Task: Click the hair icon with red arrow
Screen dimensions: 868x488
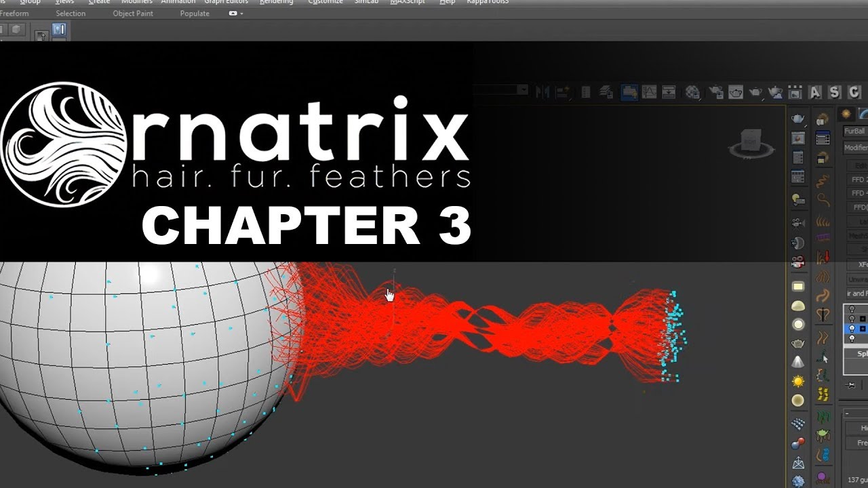Action: point(823,258)
